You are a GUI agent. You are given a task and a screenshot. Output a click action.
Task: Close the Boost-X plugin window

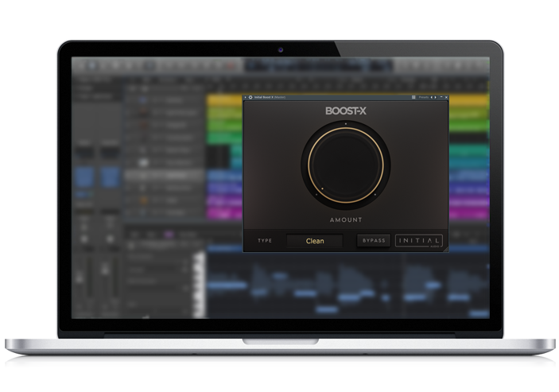pos(446,97)
